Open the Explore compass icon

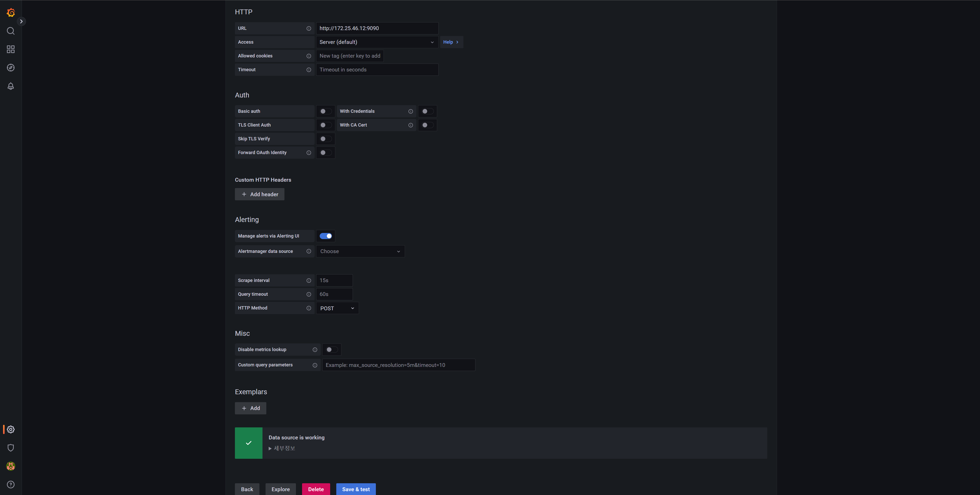click(x=11, y=68)
